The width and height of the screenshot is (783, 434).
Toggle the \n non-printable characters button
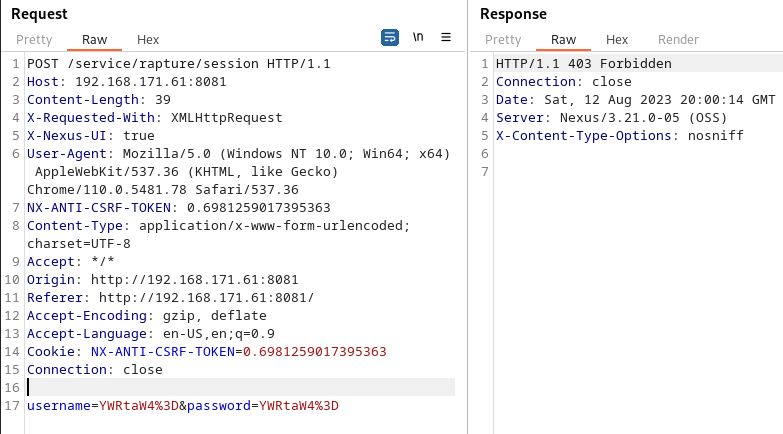click(x=418, y=38)
